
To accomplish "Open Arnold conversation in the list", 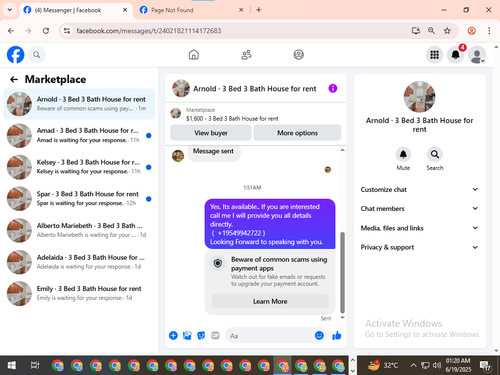I will pyautogui.click(x=79, y=104).
